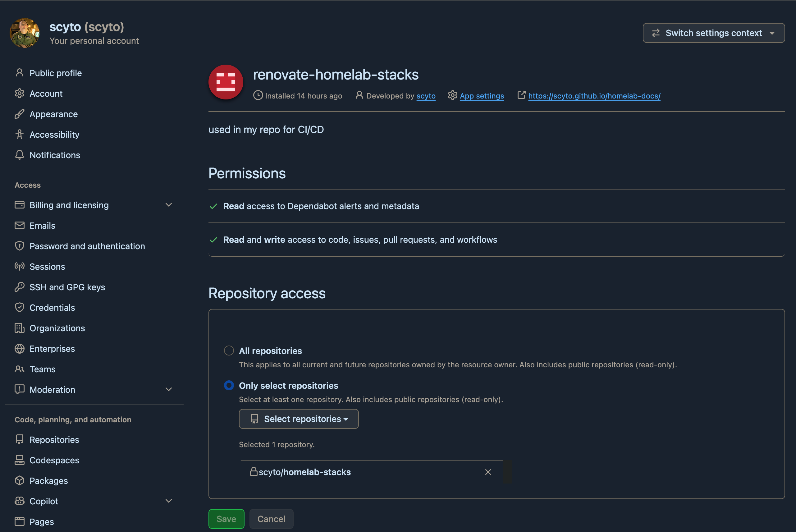This screenshot has height=532, width=796.
Task: Click the Notifications bell icon
Action: coord(19,155)
